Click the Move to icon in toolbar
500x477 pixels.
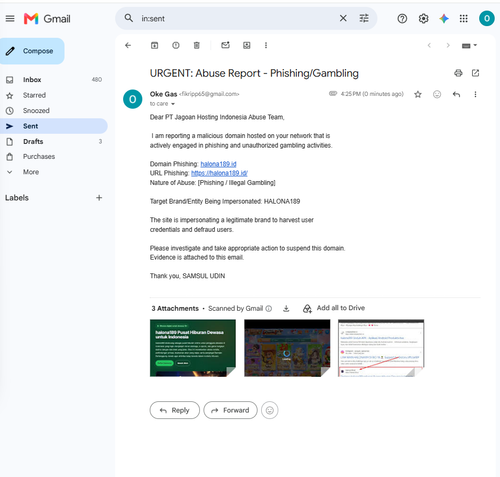coord(247,45)
